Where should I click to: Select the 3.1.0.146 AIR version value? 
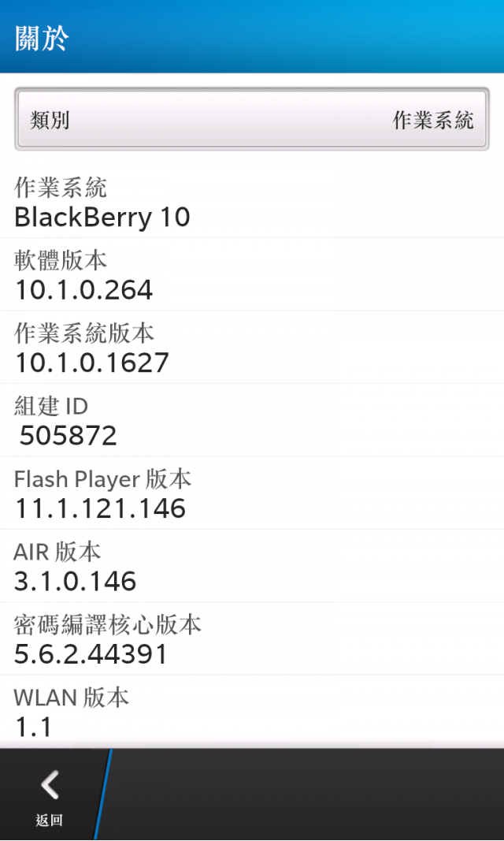pyautogui.click(x=75, y=582)
